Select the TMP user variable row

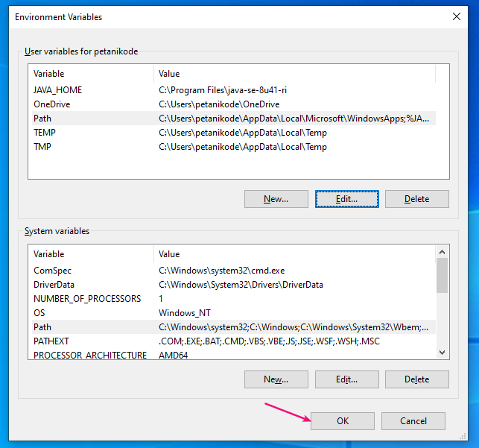43,147
